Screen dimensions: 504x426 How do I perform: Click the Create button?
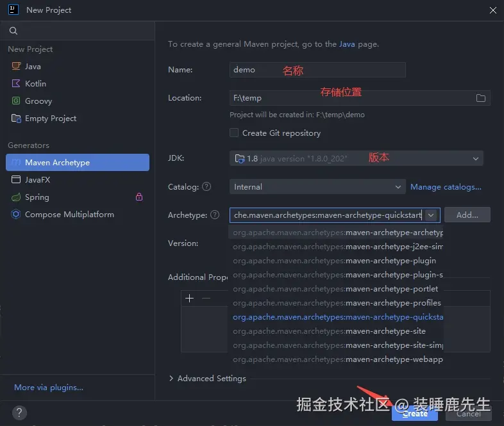[x=415, y=414]
